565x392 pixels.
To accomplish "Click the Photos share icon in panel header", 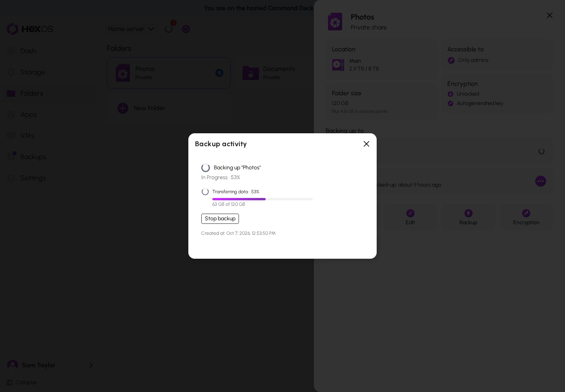I will [x=335, y=22].
